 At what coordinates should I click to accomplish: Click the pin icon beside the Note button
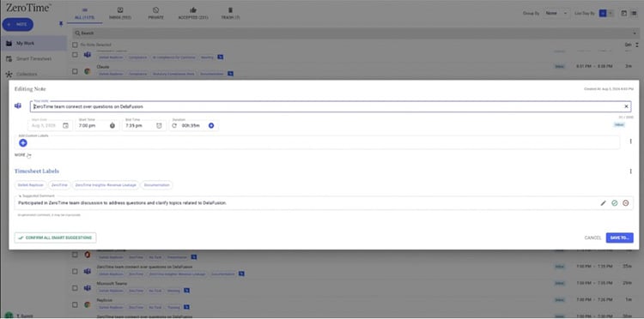point(61,24)
